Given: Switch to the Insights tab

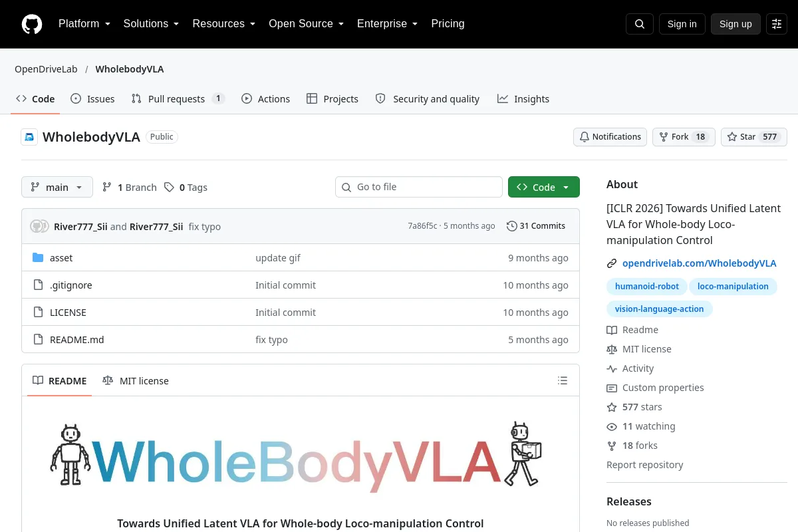Looking at the screenshot, I should (523, 99).
